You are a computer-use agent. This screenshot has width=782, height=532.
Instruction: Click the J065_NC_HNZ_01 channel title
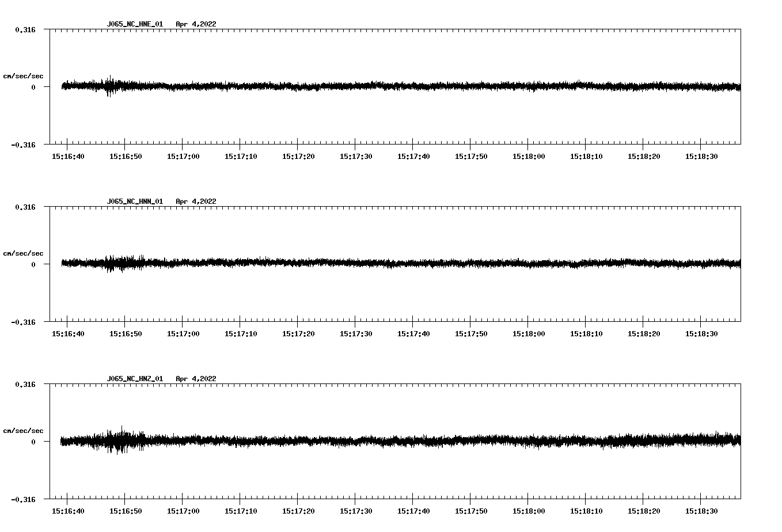pyautogui.click(x=135, y=379)
